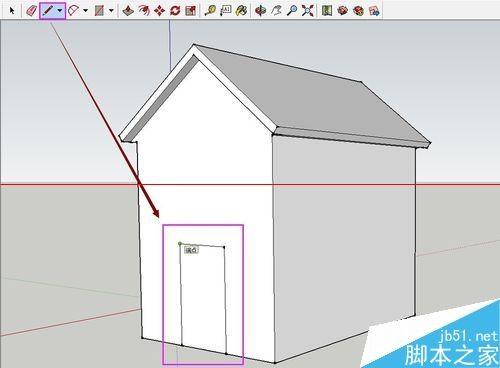Choose the Select arrow tool
The image size is (500, 368).
click(x=12, y=11)
